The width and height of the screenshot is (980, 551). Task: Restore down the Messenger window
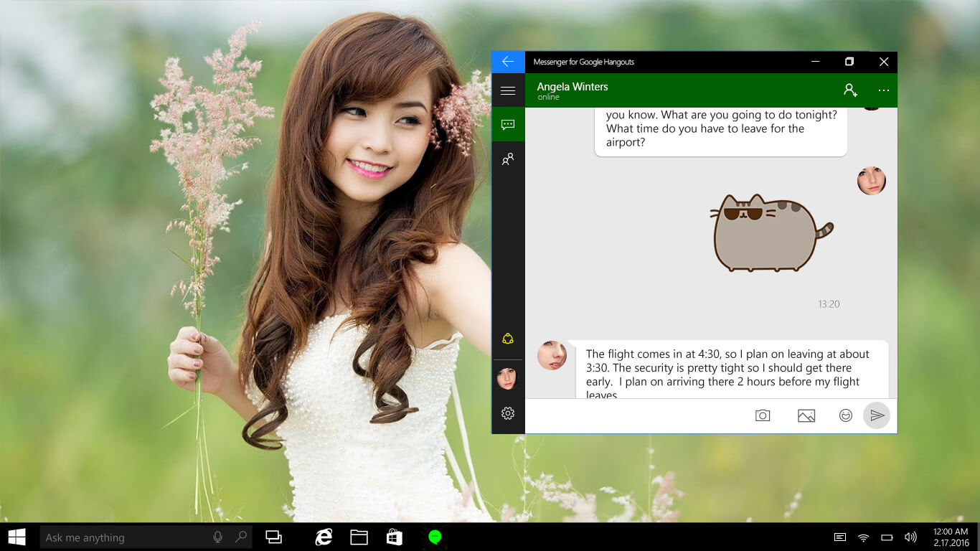[x=849, y=62]
